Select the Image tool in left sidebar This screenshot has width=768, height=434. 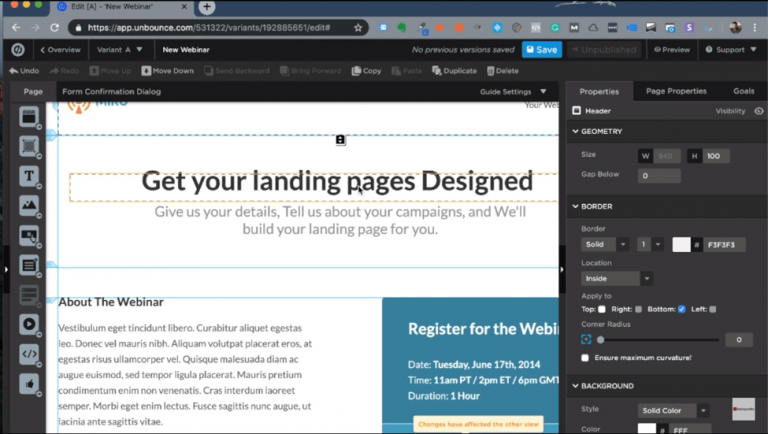(29, 205)
